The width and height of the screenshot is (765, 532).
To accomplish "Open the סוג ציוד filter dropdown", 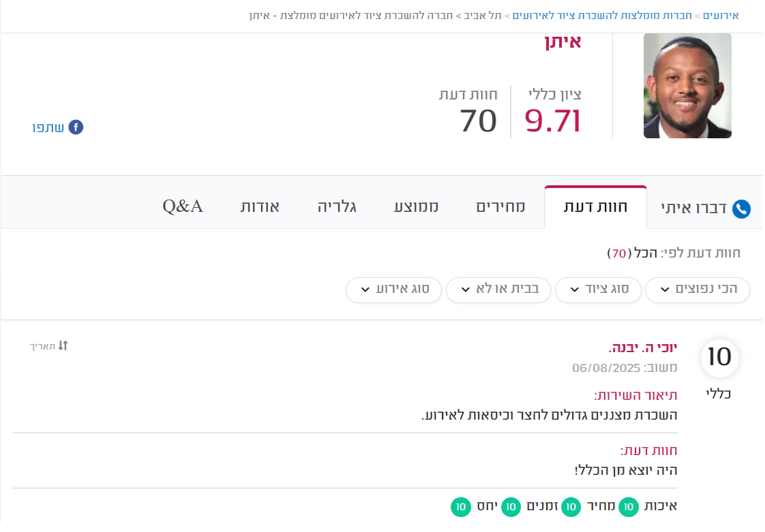I will click(x=598, y=290).
